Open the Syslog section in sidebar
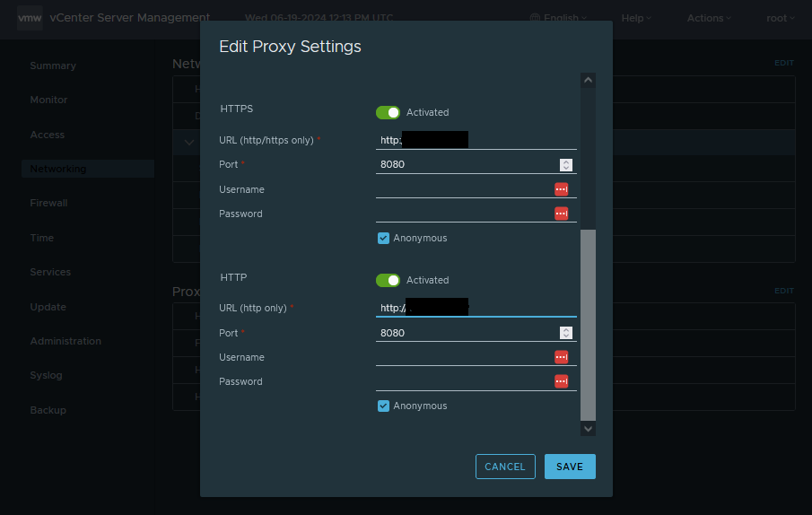This screenshot has width=812, height=515. tap(46, 375)
